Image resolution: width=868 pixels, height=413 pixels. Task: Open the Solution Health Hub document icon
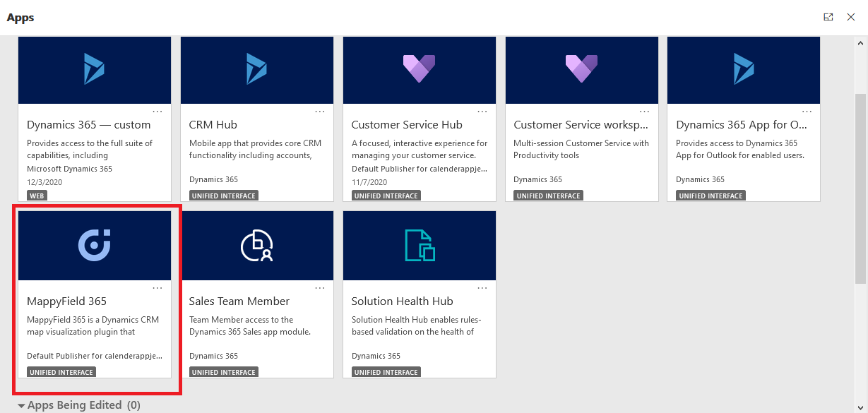[x=419, y=246]
